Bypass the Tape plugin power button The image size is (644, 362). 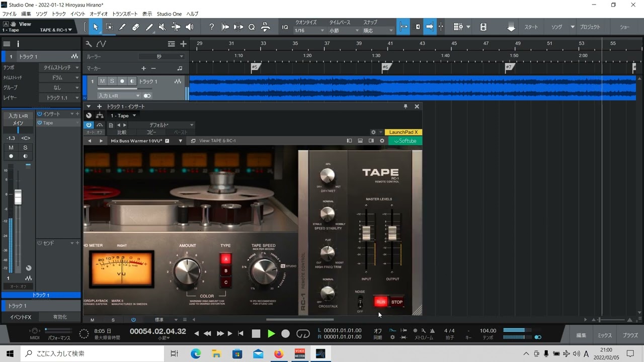point(89,125)
